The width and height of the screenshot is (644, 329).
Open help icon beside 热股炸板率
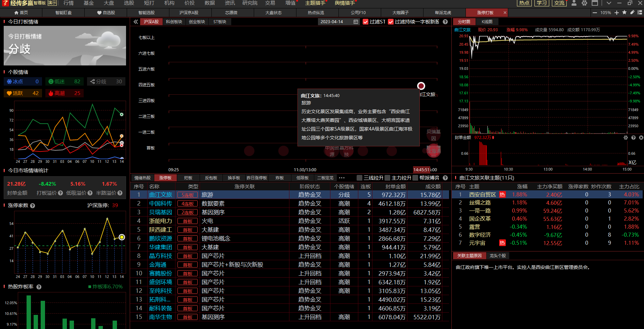coord(39,287)
